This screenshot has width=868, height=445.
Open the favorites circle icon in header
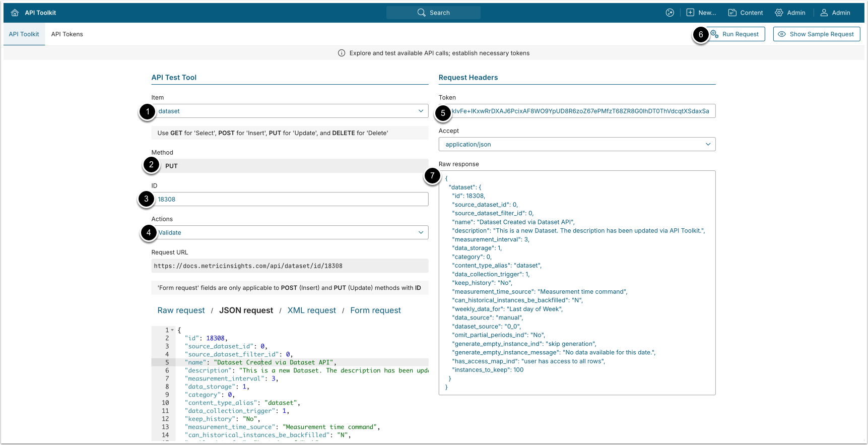[670, 13]
